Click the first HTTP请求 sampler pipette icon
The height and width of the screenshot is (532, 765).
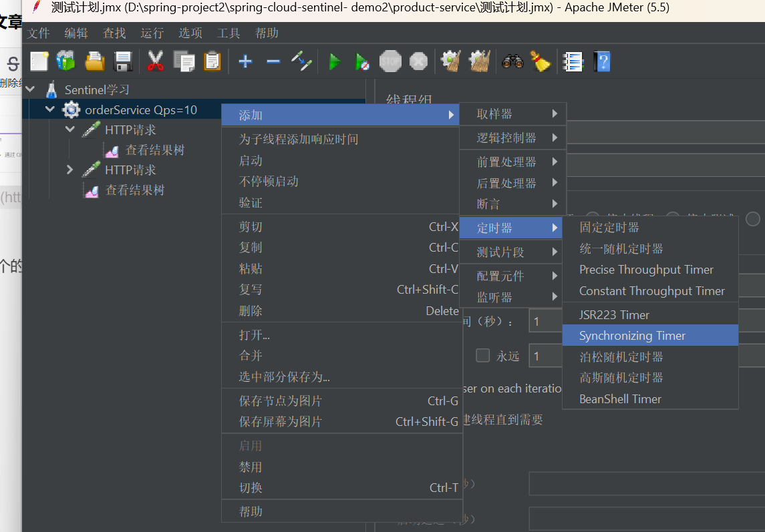coord(91,129)
